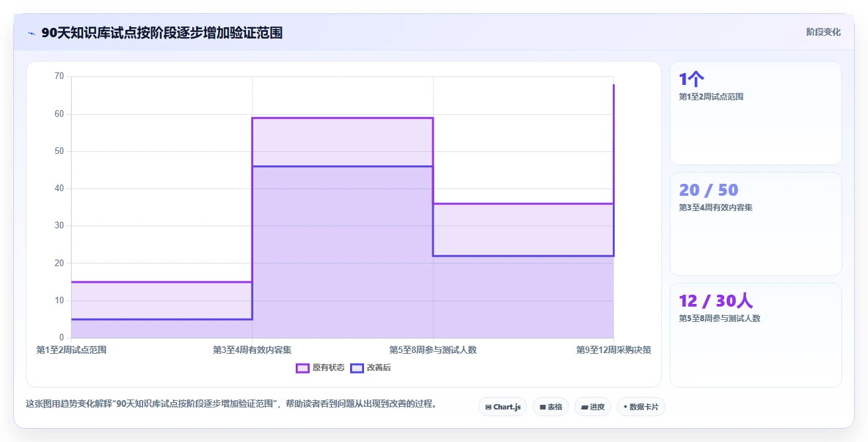
Task: Select the 数据卡片 tag
Action: point(641,407)
